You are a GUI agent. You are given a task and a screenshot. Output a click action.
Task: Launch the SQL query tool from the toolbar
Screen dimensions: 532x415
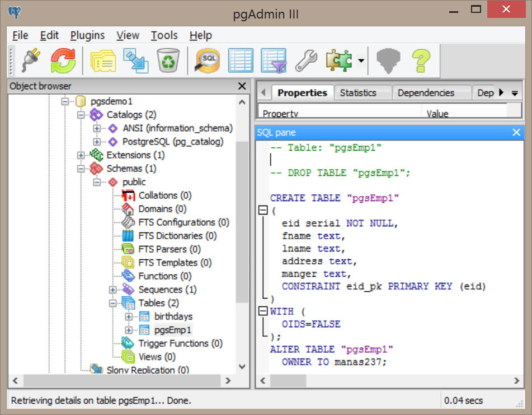208,61
